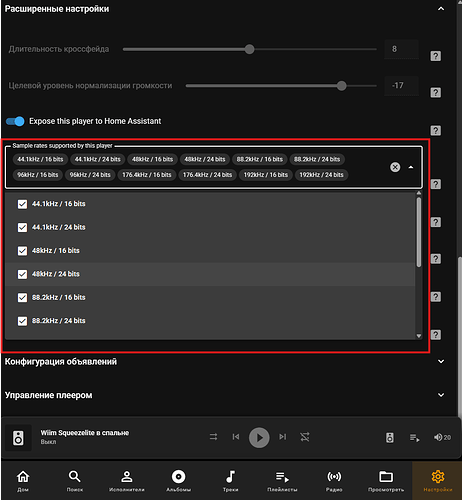The height and width of the screenshot is (500, 462).
Task: Open the speaker player selector icon
Action: click(x=390, y=437)
